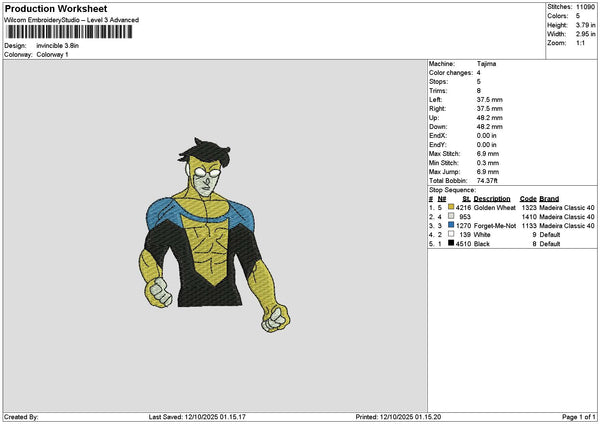The height and width of the screenshot is (424, 600).
Task: Click the embroidery character design preview
Action: pyautogui.click(x=214, y=235)
